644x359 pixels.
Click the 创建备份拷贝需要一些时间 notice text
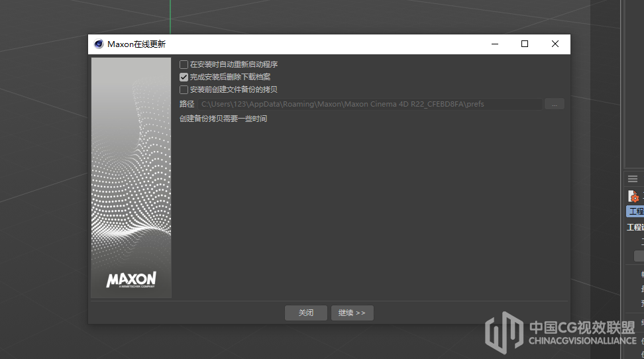[223, 119]
